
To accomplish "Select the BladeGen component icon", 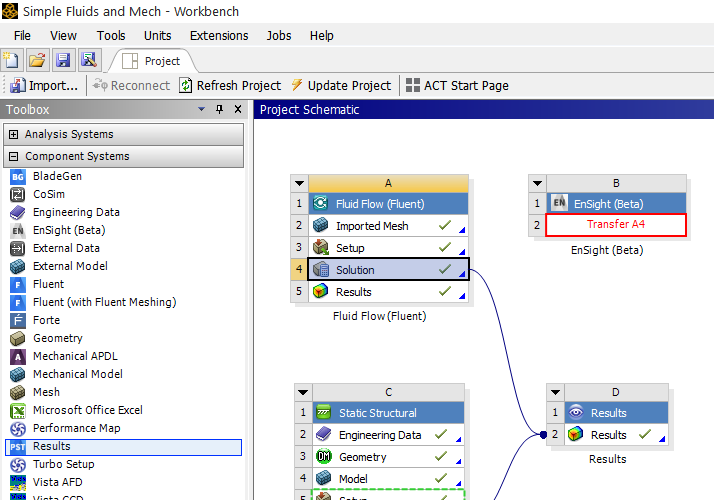I will click(x=18, y=176).
